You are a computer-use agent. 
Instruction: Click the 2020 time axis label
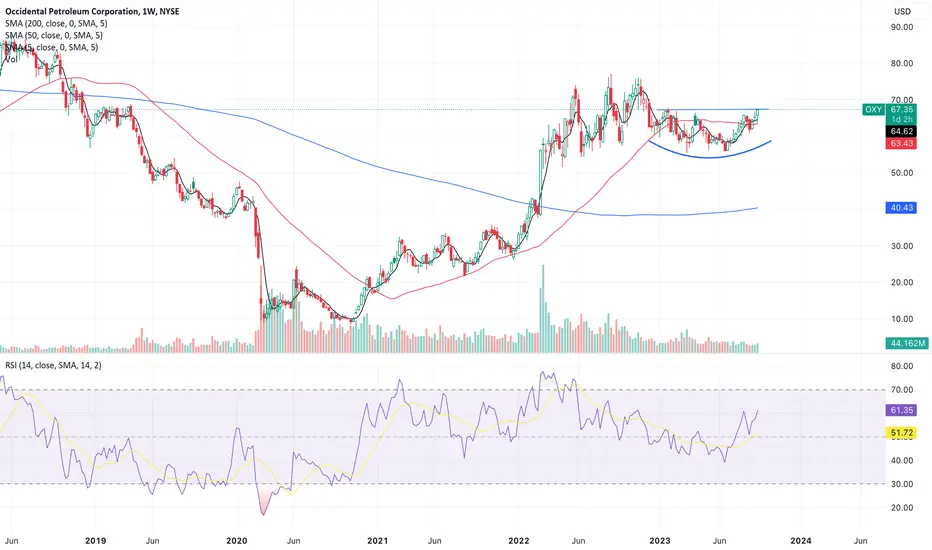pyautogui.click(x=237, y=540)
